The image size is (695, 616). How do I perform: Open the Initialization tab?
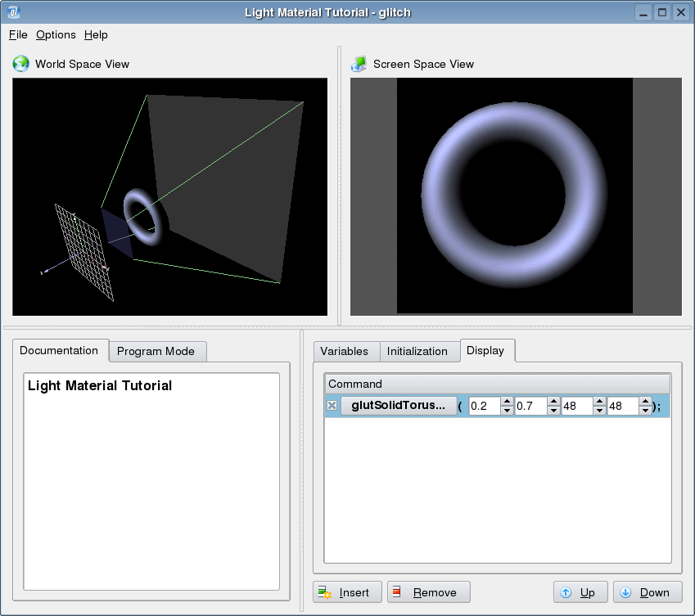[x=417, y=351]
